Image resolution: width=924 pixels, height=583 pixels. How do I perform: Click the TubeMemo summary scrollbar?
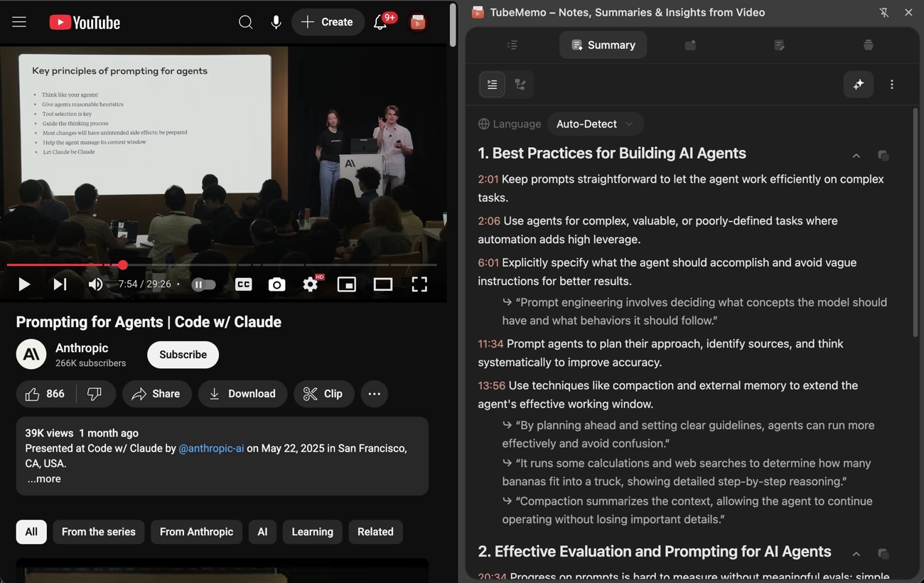[x=915, y=223]
